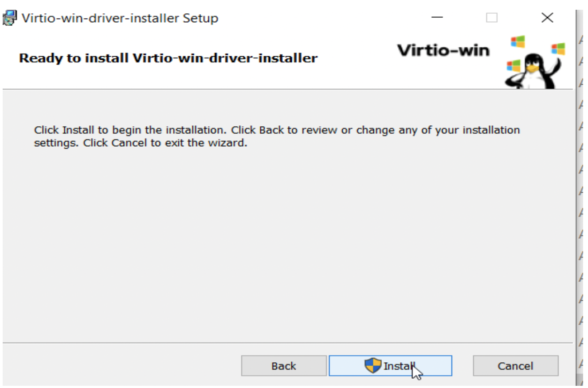
Task: Click the Virtio-win logo text
Action: 443,50
